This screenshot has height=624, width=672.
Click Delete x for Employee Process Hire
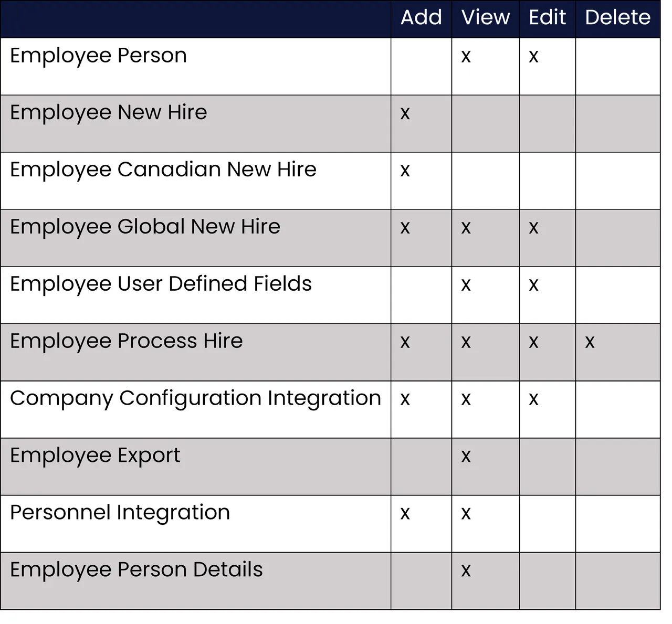tap(590, 343)
